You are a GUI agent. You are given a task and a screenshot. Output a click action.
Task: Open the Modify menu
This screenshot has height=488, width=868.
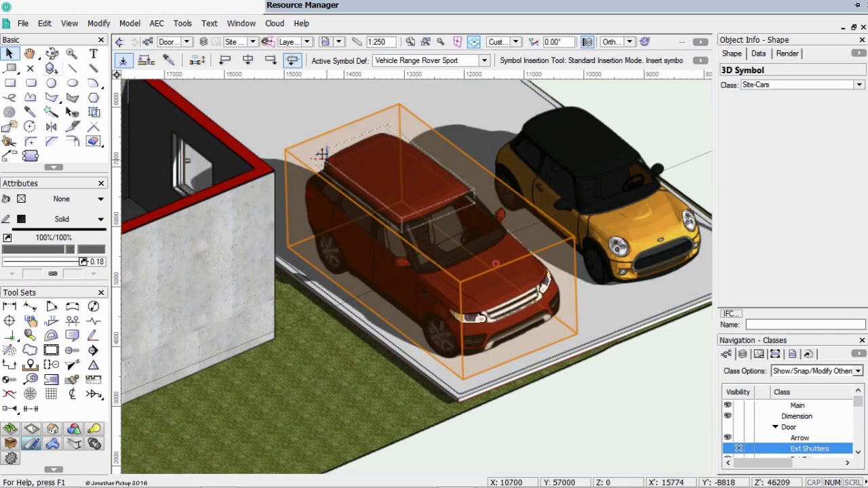(98, 23)
